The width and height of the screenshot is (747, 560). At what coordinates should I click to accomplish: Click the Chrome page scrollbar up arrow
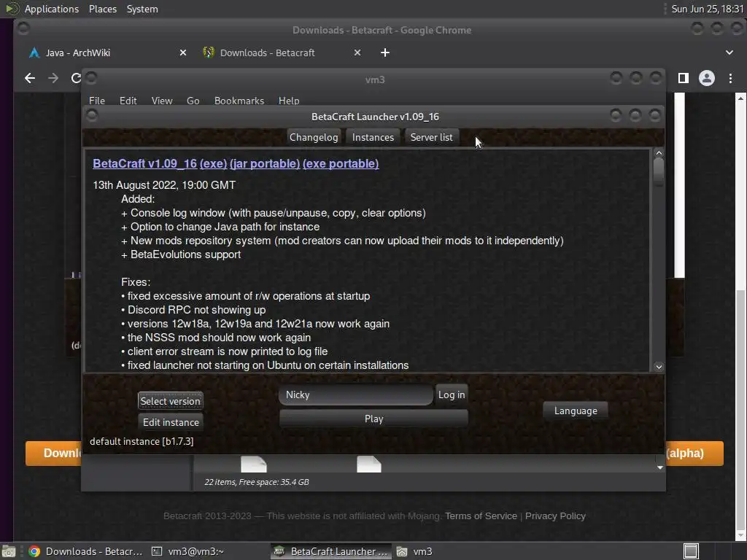tap(740, 98)
